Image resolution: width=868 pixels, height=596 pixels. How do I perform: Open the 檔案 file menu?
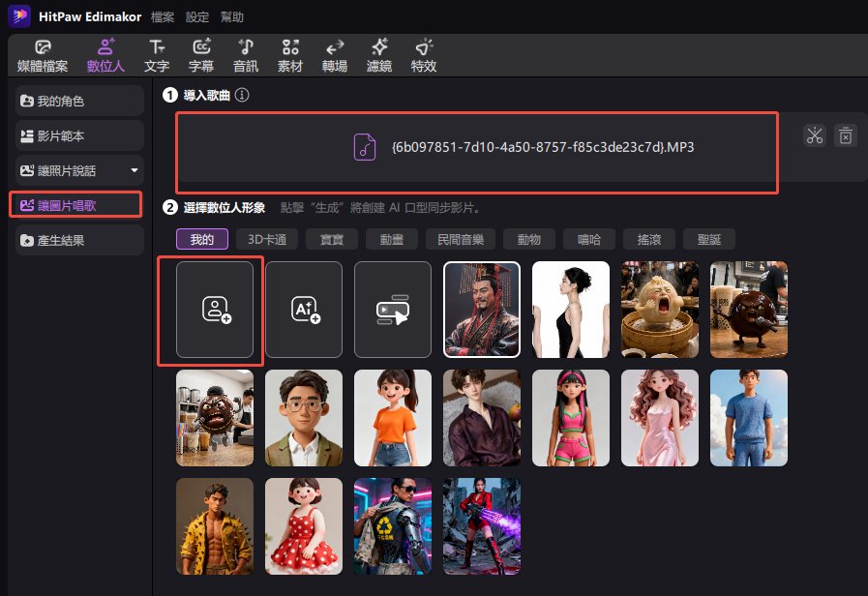[163, 17]
